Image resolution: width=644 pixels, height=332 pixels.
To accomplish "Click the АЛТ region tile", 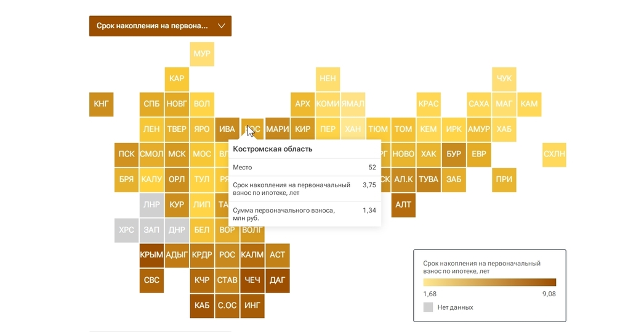I will coord(403,205).
